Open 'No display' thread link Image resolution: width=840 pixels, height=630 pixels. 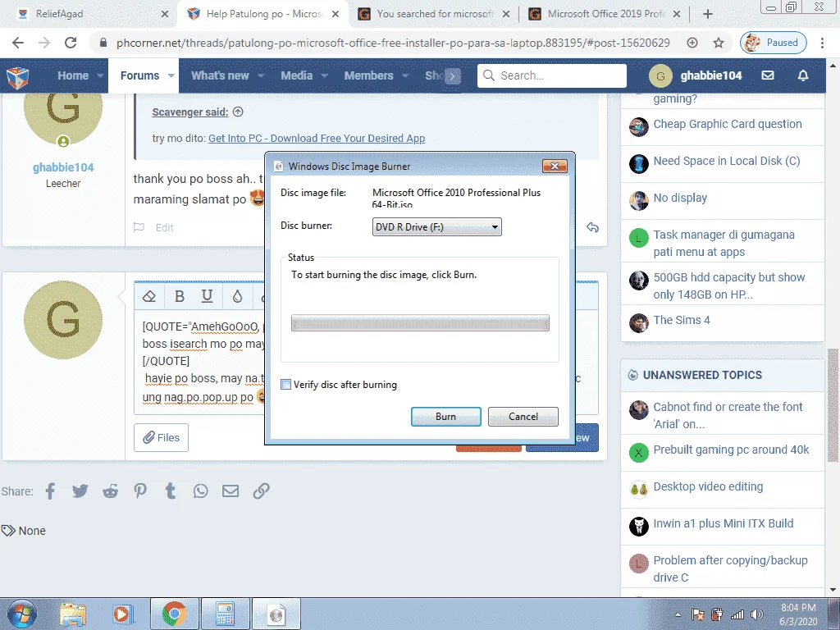(x=680, y=199)
